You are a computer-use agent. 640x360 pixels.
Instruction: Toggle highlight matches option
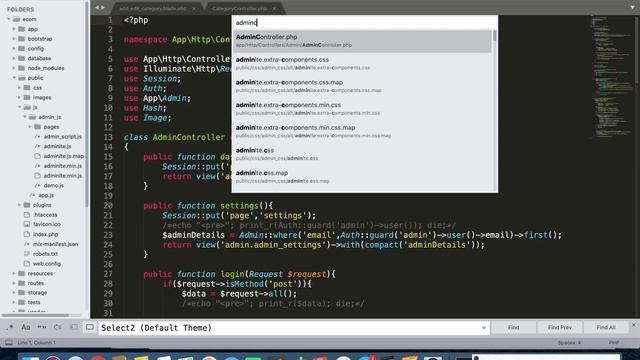click(90, 327)
